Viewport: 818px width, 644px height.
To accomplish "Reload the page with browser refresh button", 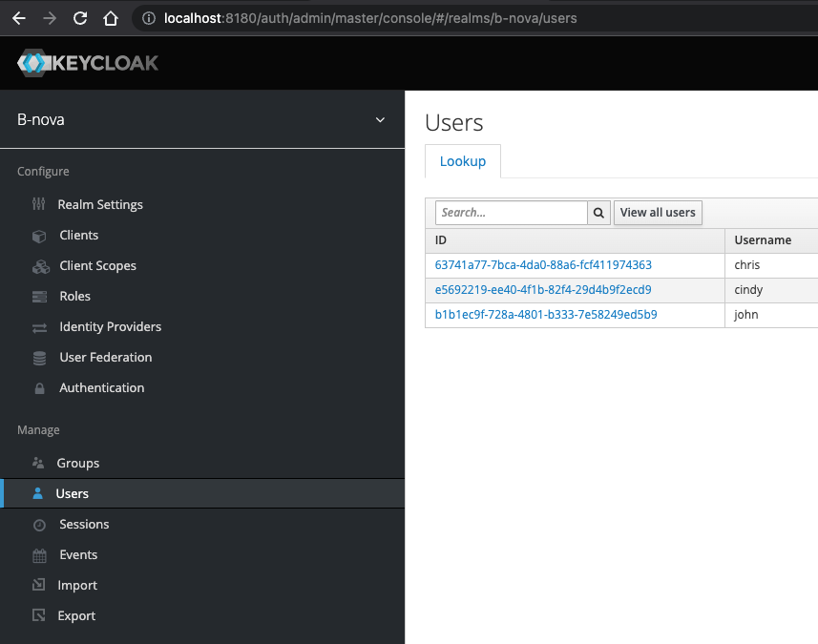I will coord(80,18).
